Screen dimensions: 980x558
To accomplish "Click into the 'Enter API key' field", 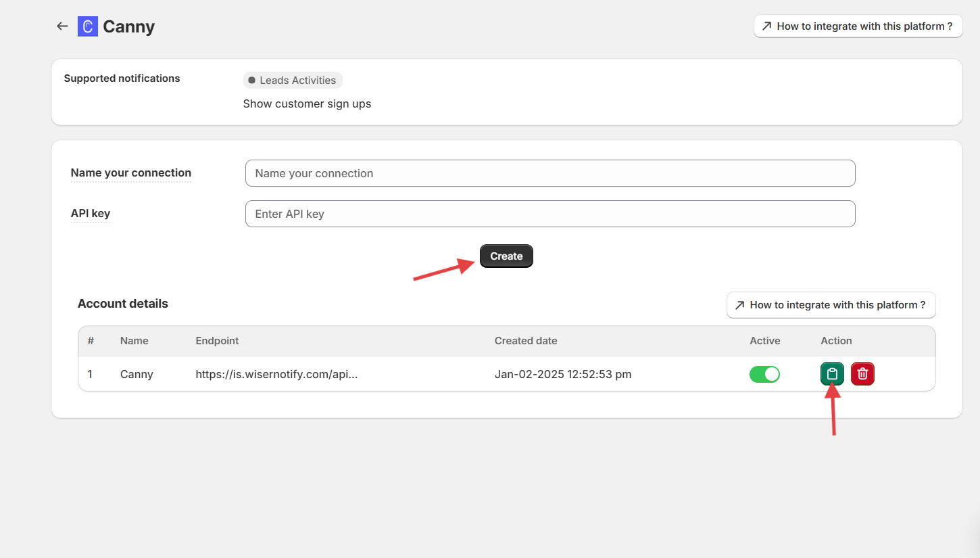I will pyautogui.click(x=549, y=214).
